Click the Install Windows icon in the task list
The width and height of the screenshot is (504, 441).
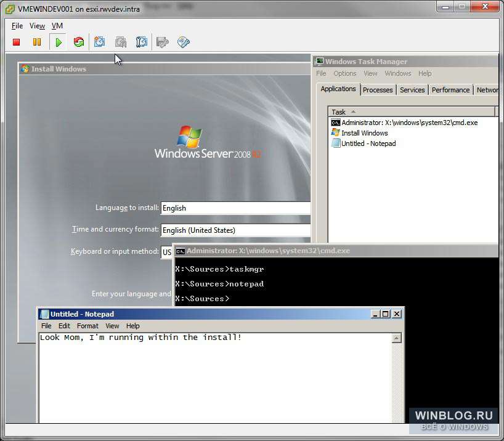(336, 132)
